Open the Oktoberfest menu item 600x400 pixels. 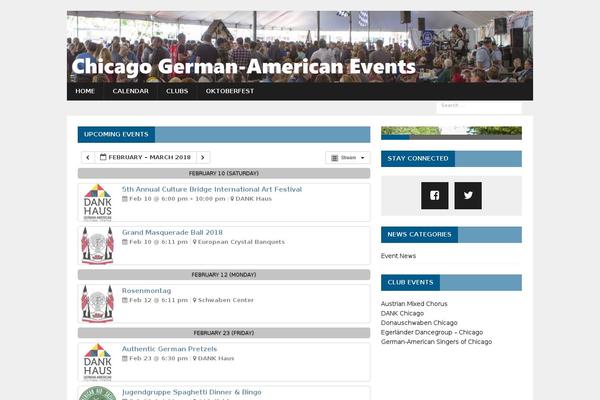click(x=230, y=91)
